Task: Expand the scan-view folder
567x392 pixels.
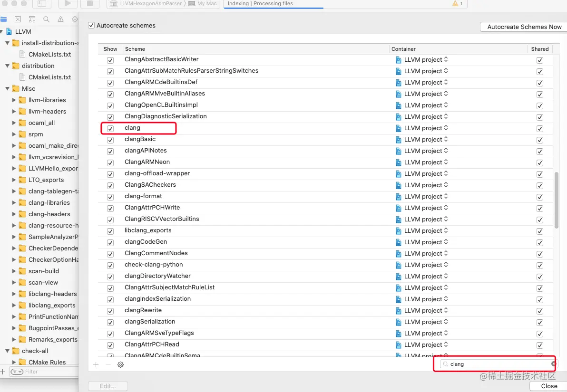Action: click(x=14, y=283)
